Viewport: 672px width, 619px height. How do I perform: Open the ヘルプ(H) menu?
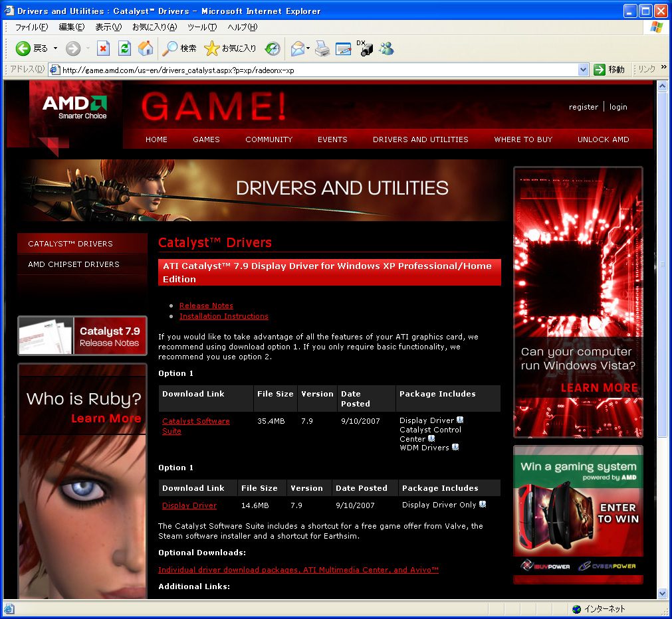243,27
